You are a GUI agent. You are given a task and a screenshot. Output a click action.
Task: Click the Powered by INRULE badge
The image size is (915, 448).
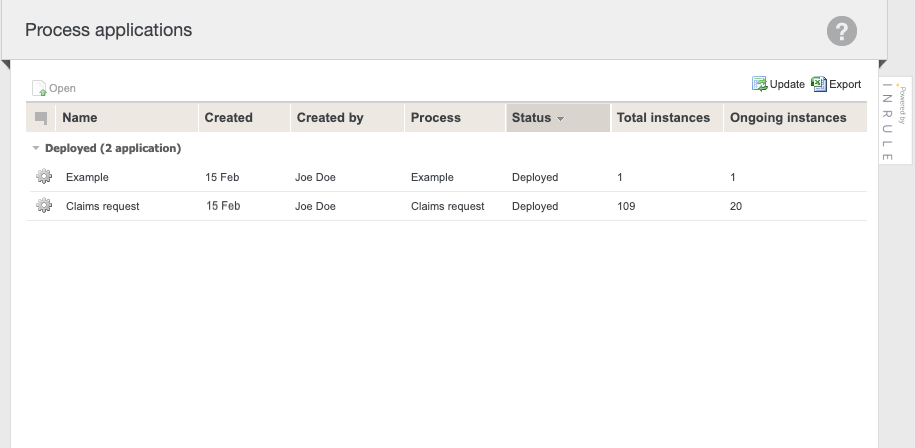pos(895,122)
